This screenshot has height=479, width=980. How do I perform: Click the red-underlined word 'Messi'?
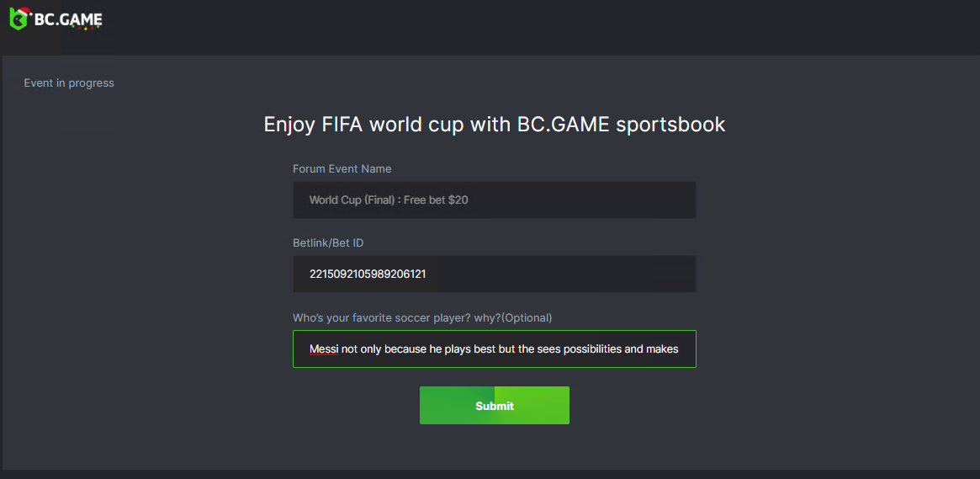click(x=323, y=349)
